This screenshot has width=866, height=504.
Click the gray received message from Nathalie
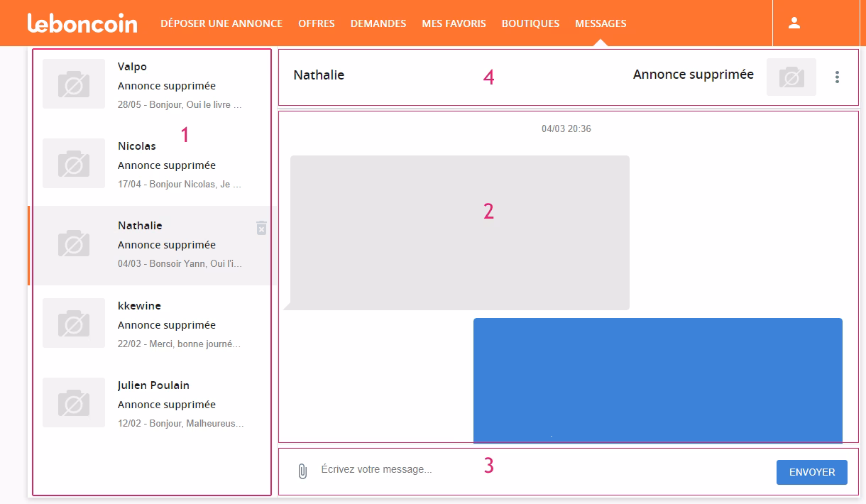(459, 232)
